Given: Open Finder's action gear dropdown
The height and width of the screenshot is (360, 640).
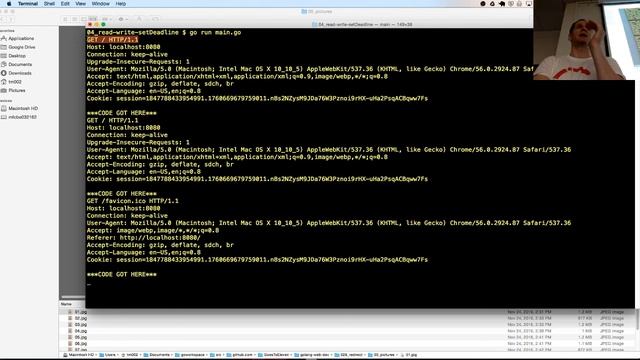Looking at the screenshot, I should [122, 19].
